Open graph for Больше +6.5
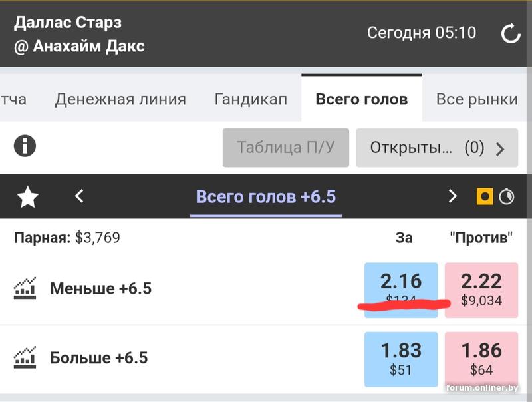 pyautogui.click(x=25, y=358)
